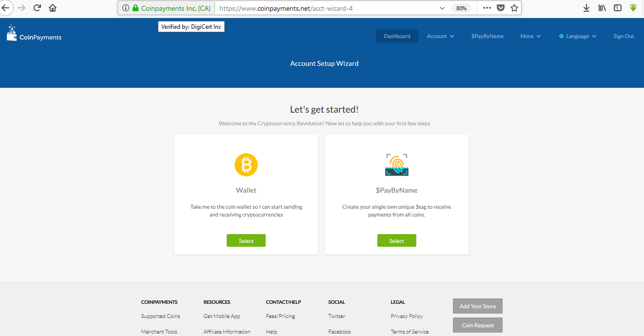
Task: Click the globe icon beside Language
Action: coord(561,36)
